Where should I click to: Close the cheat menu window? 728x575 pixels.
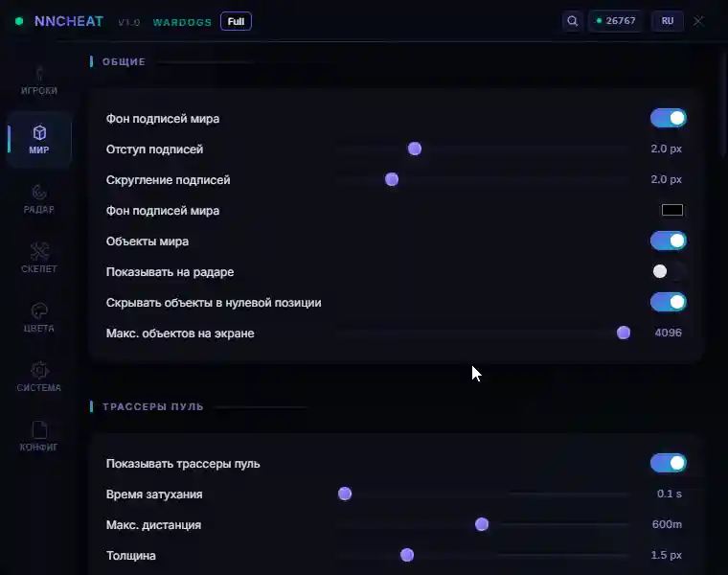click(x=698, y=21)
